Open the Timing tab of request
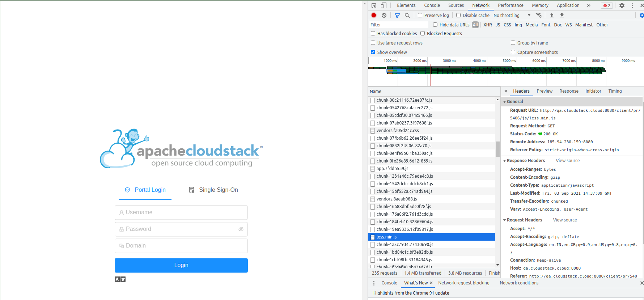Screen dimensions: 644x300 click(x=615, y=91)
